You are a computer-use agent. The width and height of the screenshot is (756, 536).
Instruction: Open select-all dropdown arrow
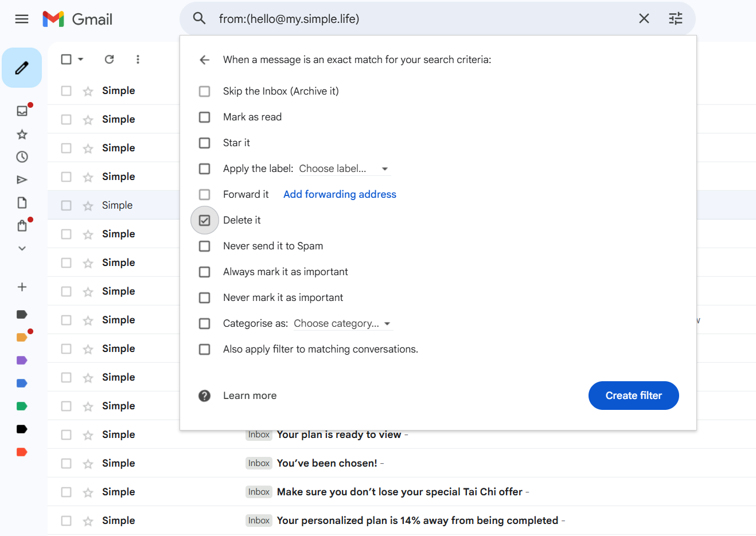click(x=80, y=59)
